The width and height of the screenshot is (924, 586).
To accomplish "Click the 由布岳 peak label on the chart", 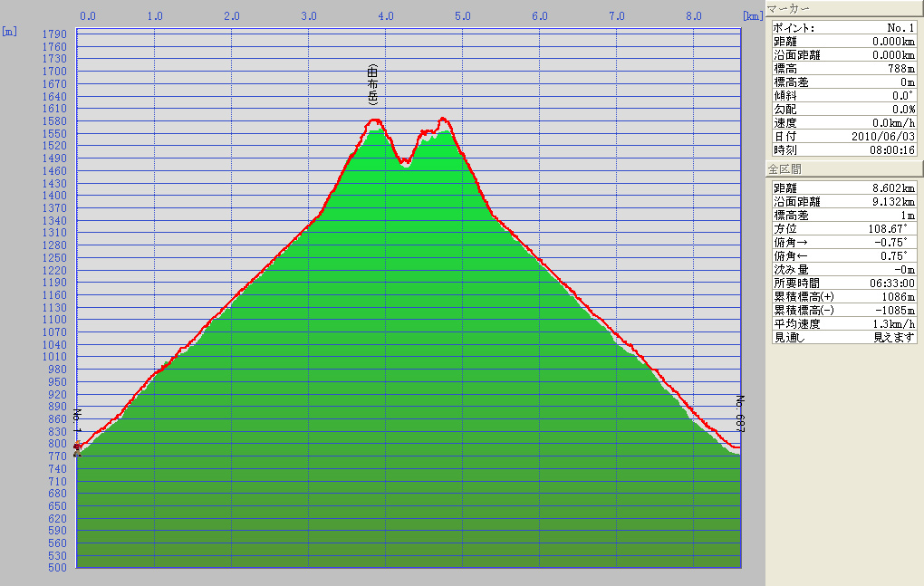I will (372, 86).
